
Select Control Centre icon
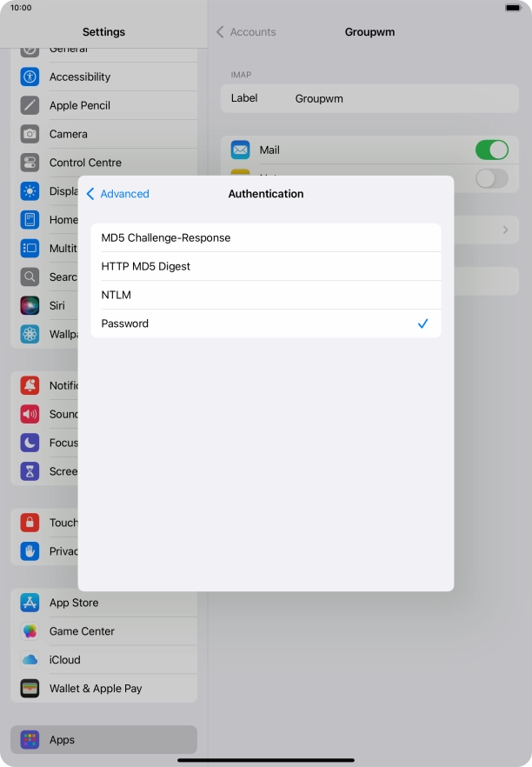click(x=30, y=163)
